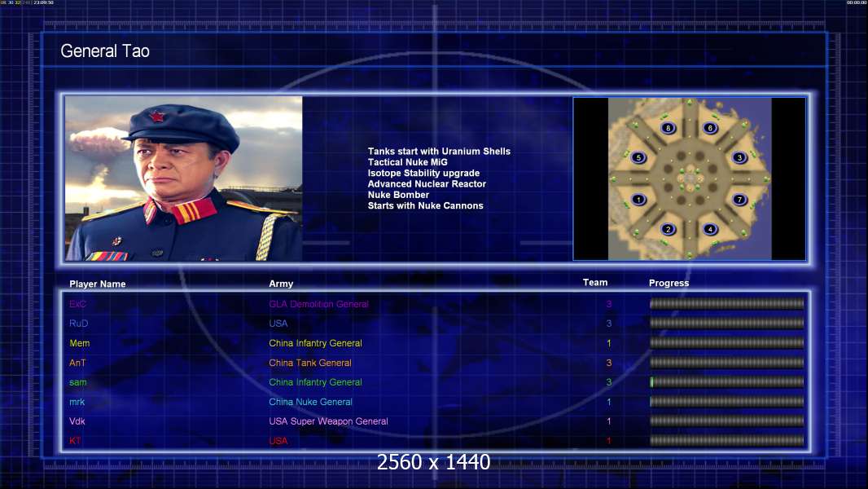868x489 pixels.
Task: Click Isotope Stability upgrade text
Action: click(x=423, y=173)
